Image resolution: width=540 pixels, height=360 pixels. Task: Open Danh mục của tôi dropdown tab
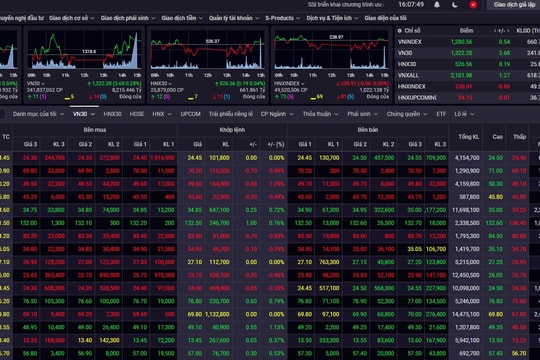[38, 114]
